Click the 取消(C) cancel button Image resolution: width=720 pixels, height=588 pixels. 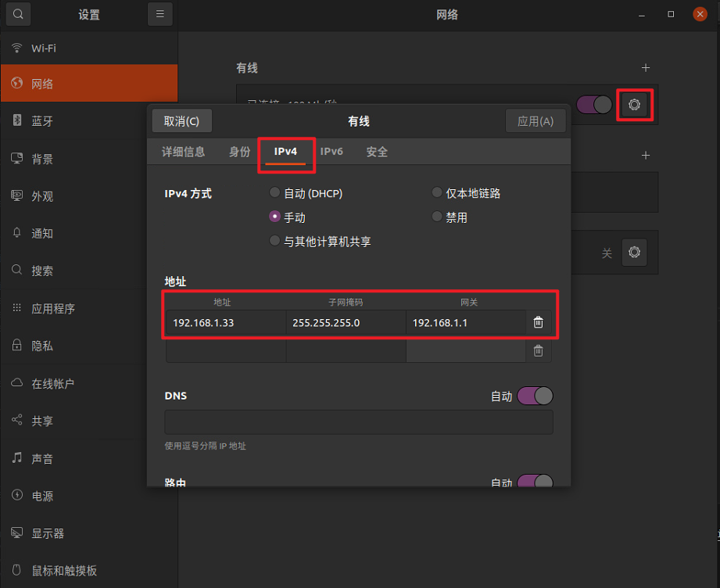[x=182, y=121]
